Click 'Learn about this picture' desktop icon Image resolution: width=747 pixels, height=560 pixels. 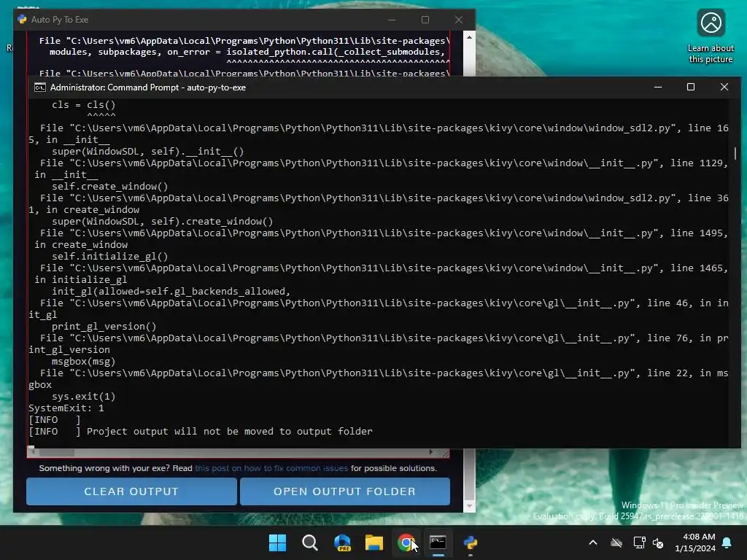click(711, 36)
